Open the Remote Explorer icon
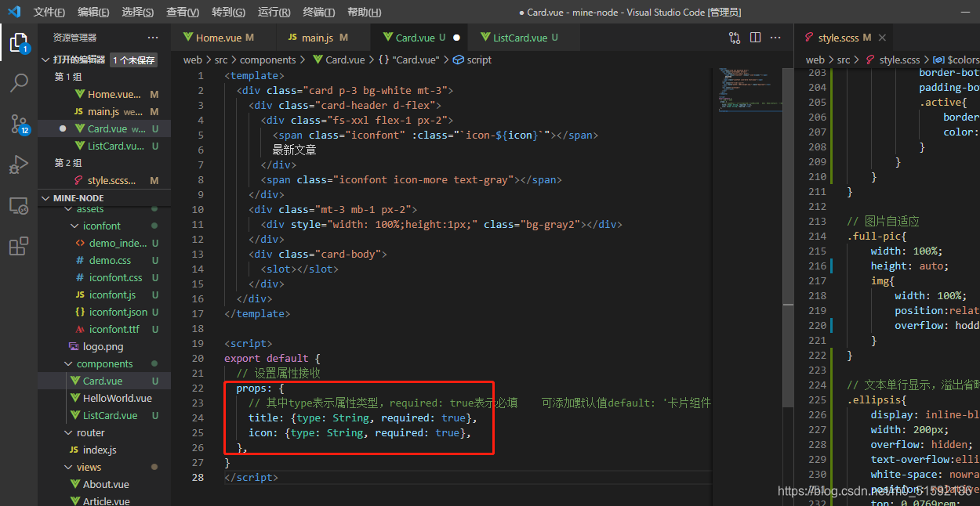This screenshot has height=506, width=980. [19, 206]
